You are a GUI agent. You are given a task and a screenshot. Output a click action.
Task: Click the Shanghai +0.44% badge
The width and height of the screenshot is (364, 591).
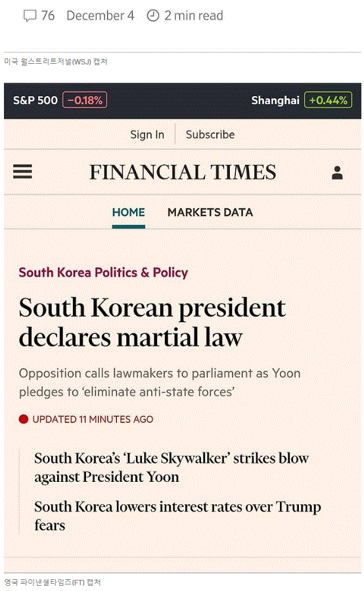pos(329,100)
